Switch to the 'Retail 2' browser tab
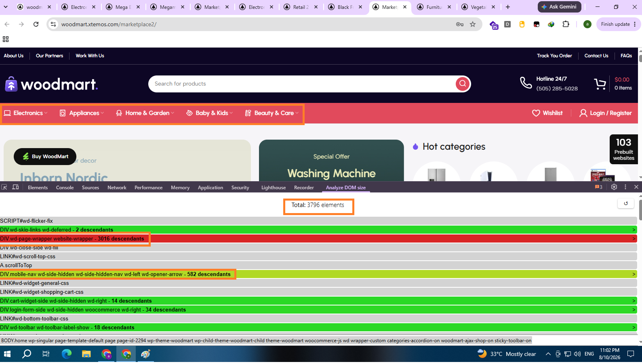This screenshot has width=642, height=364. click(301, 7)
